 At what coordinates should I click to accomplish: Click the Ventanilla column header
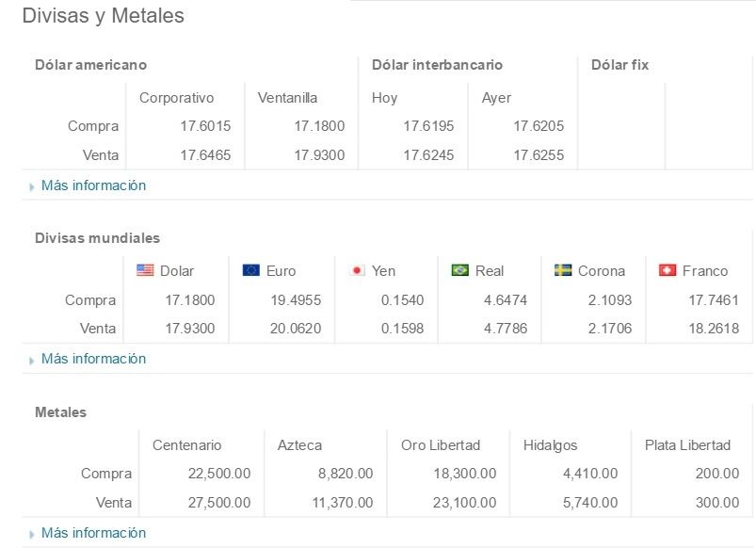pos(286,98)
